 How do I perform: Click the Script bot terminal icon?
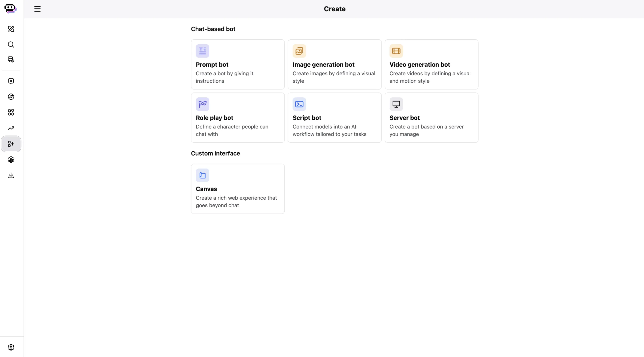tap(299, 104)
